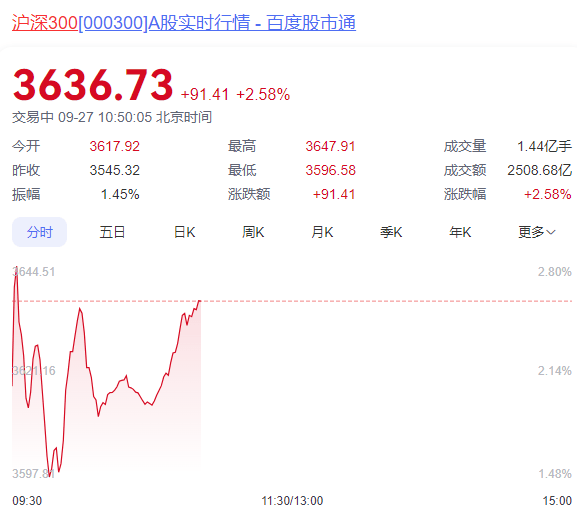Image resolution: width=577 pixels, height=521 pixels.
Task: Click the 成交额 label
Action: pyautogui.click(x=465, y=170)
